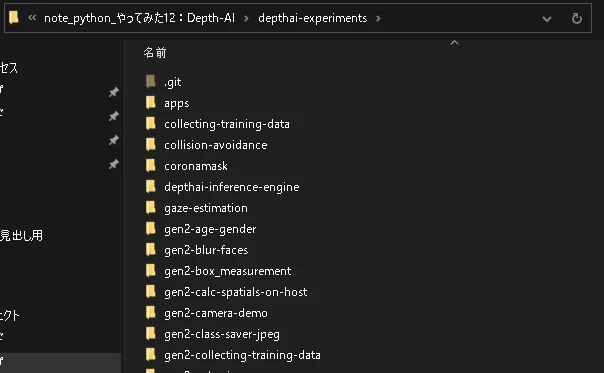Sort by the 名前 column header
Screen dimensions: 604x373
point(155,53)
